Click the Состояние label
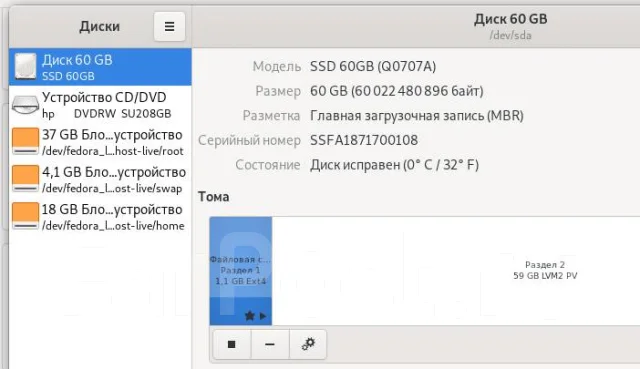The image size is (640, 369). [x=268, y=165]
